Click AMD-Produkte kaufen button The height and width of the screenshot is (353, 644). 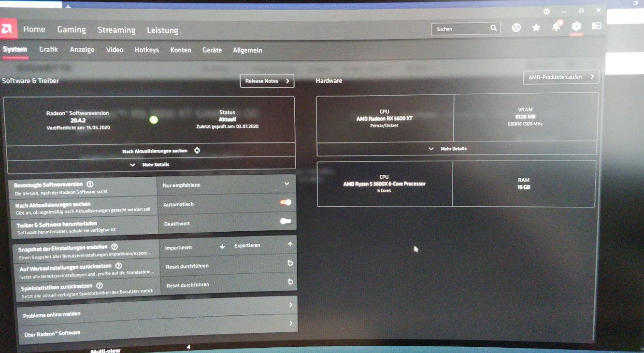coord(561,77)
